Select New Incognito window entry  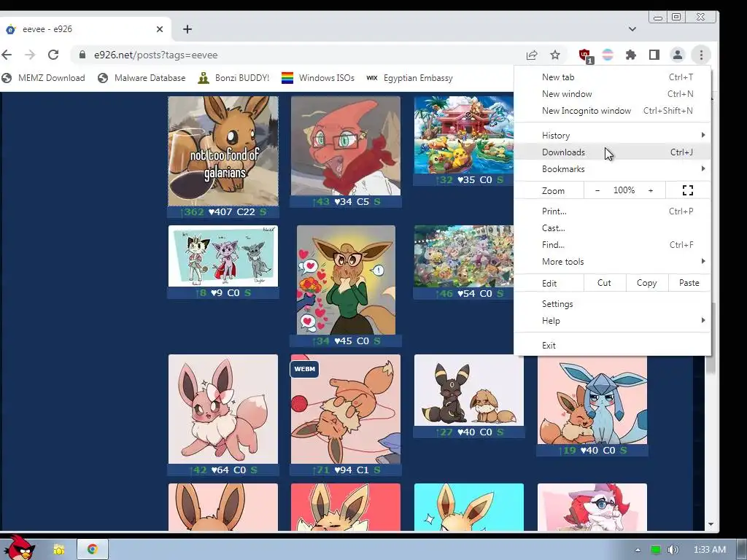(x=612, y=111)
